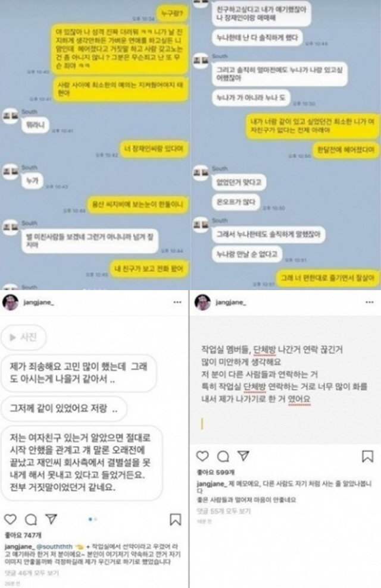View all 55 comments on right post
The width and height of the screenshot is (381, 588).
coord(224,511)
